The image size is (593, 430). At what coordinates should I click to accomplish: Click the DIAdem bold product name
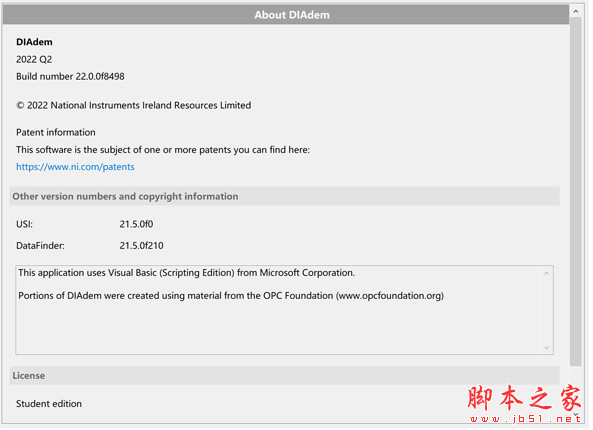pyautogui.click(x=34, y=42)
